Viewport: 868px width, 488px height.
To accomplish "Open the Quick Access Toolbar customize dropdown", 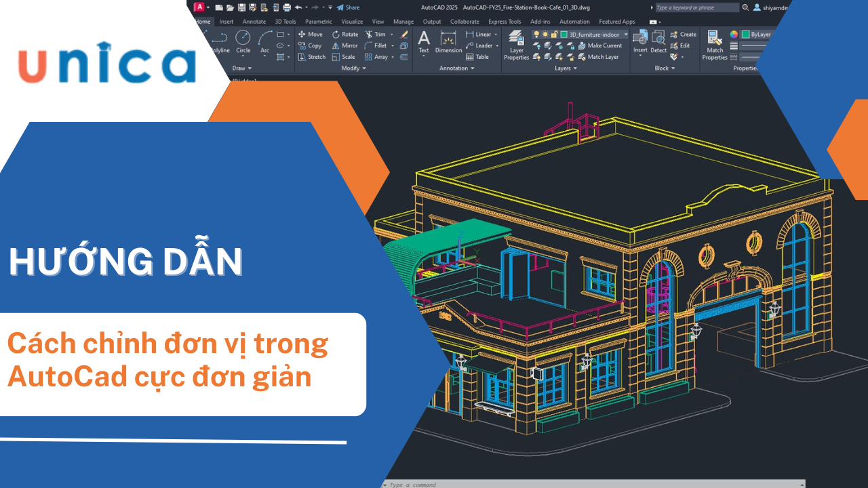I will pos(330,7).
